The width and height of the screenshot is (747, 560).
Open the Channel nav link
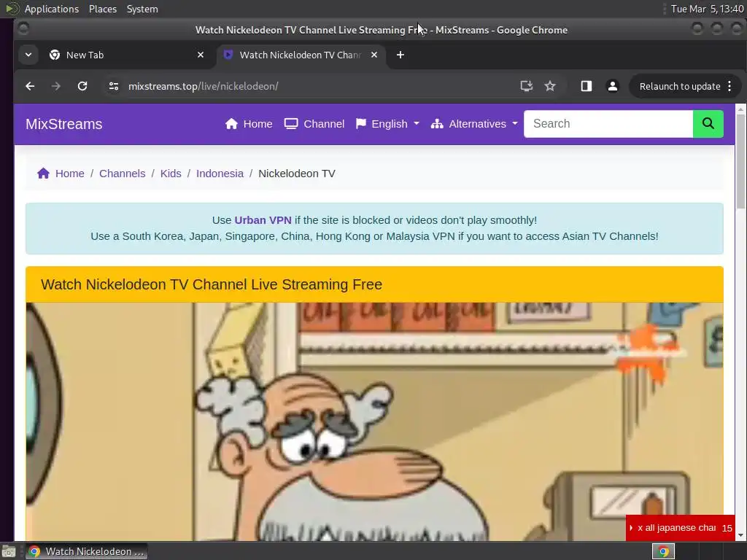(314, 124)
